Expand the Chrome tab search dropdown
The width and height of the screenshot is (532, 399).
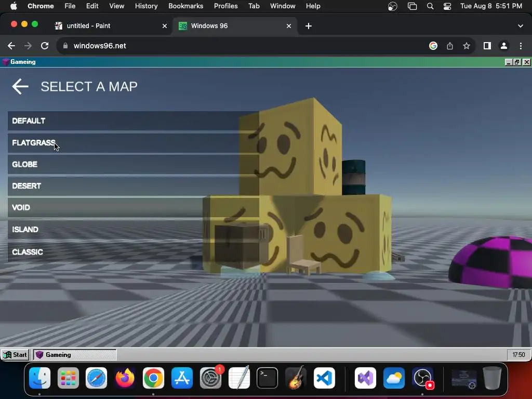coord(521,26)
